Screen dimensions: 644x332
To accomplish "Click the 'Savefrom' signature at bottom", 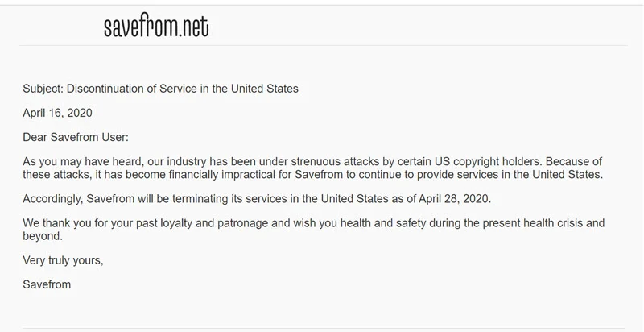I will tap(47, 284).
